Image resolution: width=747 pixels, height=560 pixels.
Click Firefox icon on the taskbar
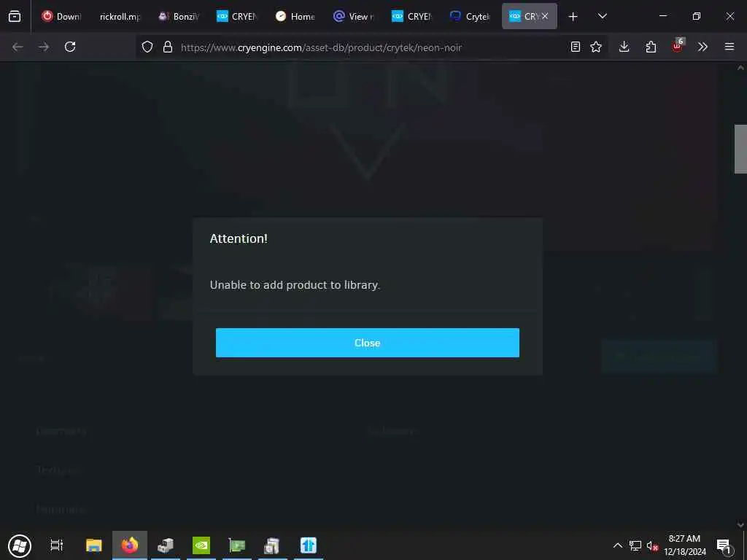click(130, 545)
